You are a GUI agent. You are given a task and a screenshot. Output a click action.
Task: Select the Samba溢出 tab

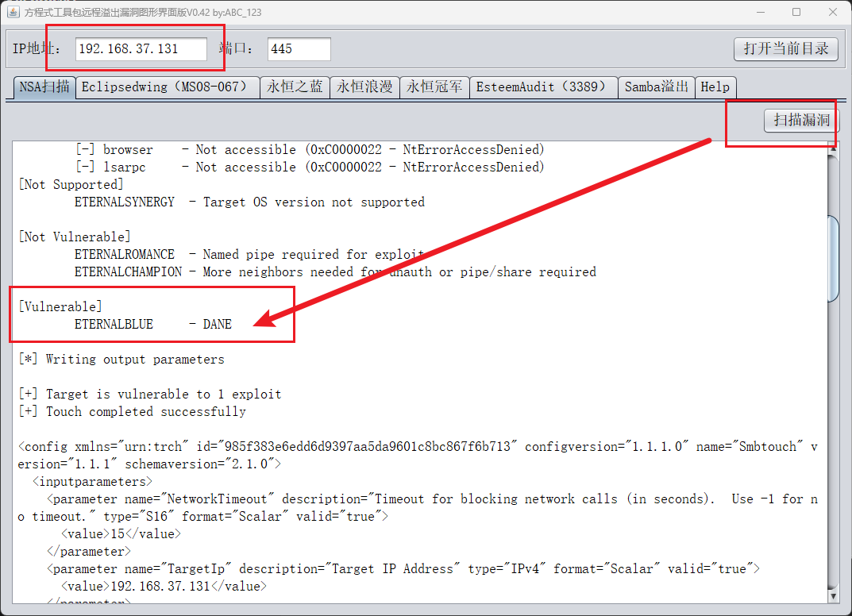[657, 87]
